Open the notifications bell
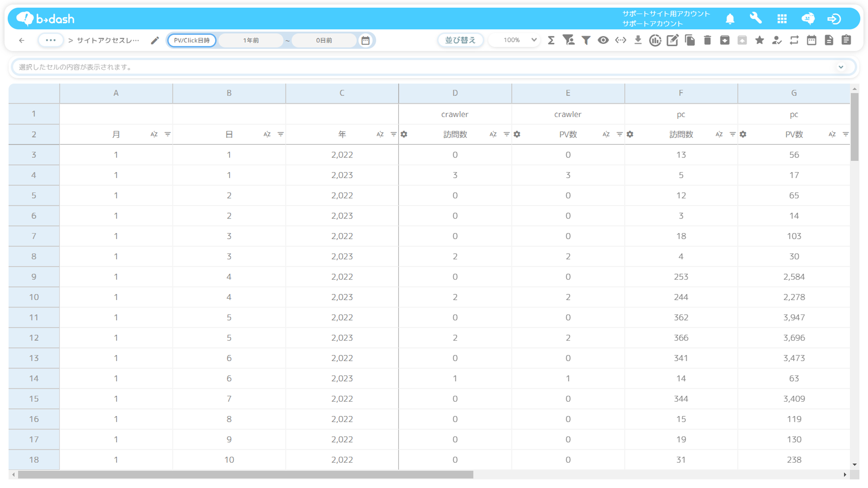 [x=730, y=19]
